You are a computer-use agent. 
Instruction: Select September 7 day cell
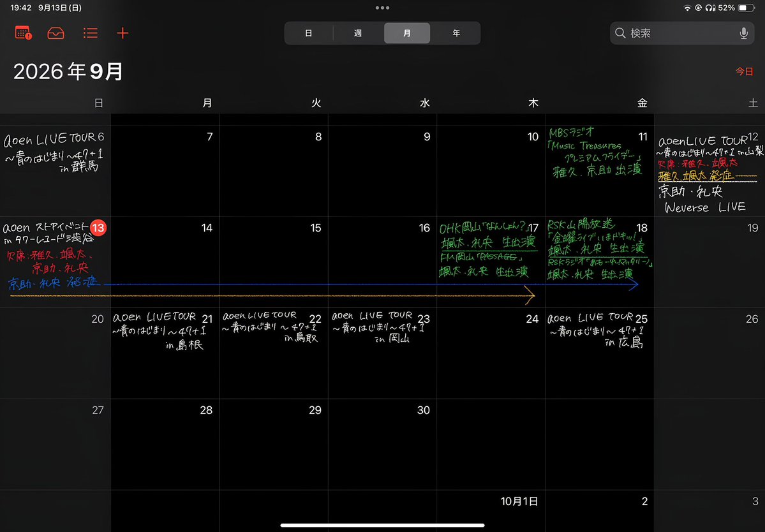tap(165, 171)
